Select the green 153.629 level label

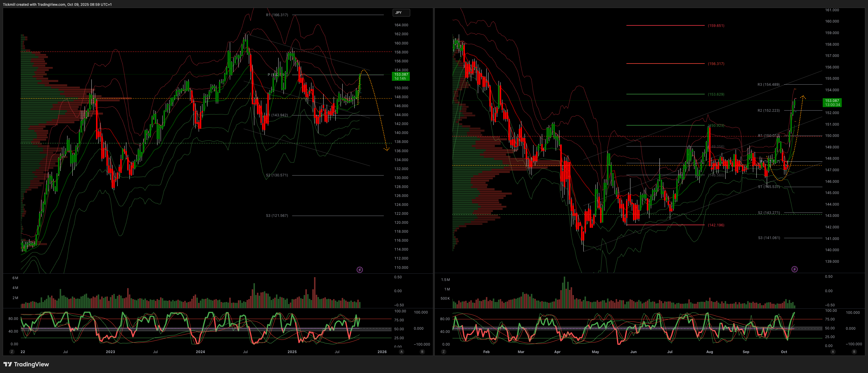[x=716, y=94]
